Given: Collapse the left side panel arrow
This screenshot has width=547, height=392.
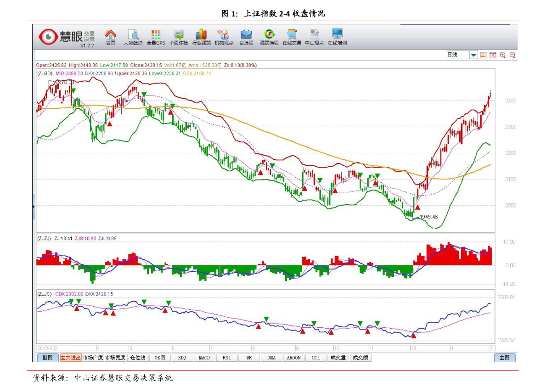Looking at the screenshot, I should pos(34,207).
